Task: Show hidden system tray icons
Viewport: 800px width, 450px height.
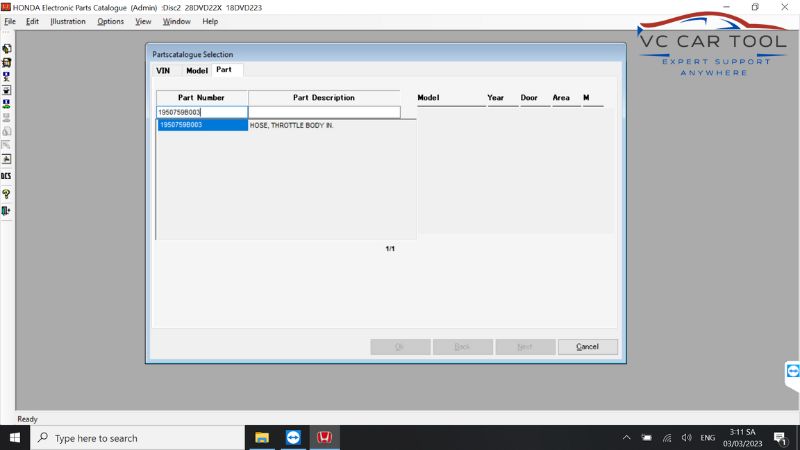Action: 627,438
